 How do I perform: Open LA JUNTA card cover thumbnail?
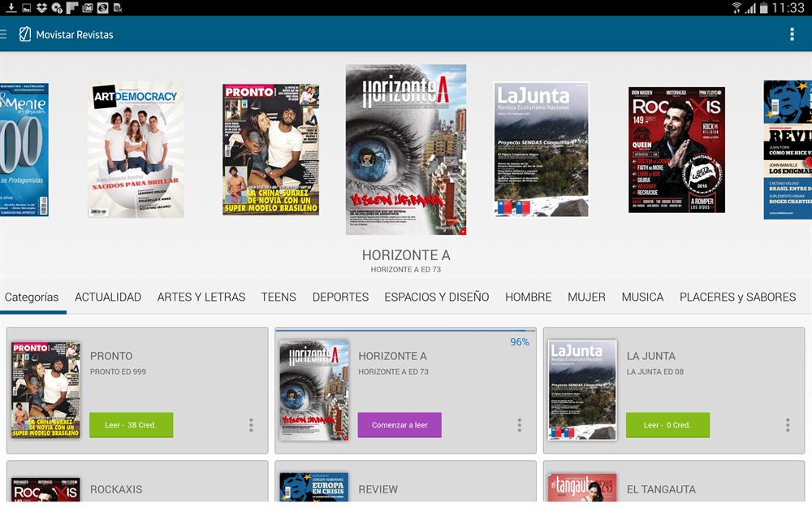[x=582, y=390]
